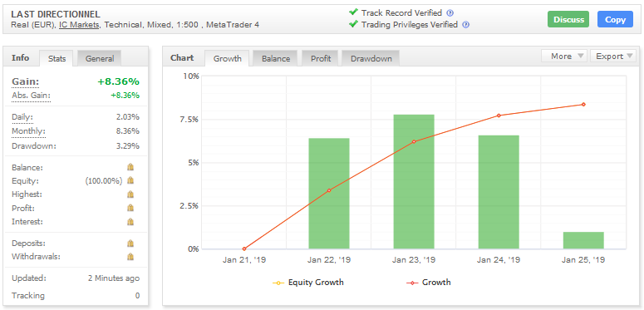Click the Jan 24, '19 green bar
The height and width of the screenshot is (310, 644).
499,192
